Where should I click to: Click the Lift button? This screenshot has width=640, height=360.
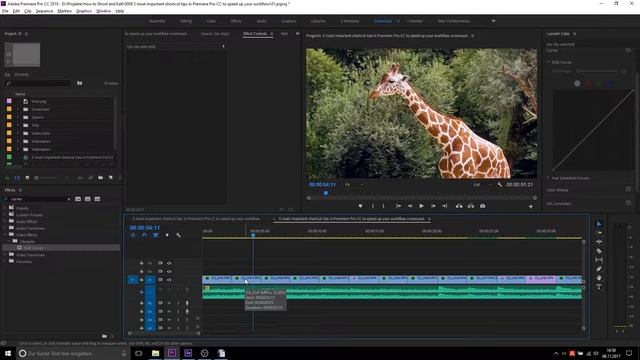click(459, 206)
